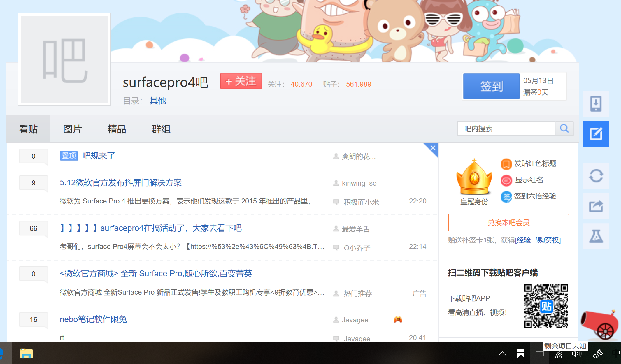Click the magnifier search button
621x364 pixels.
click(564, 129)
